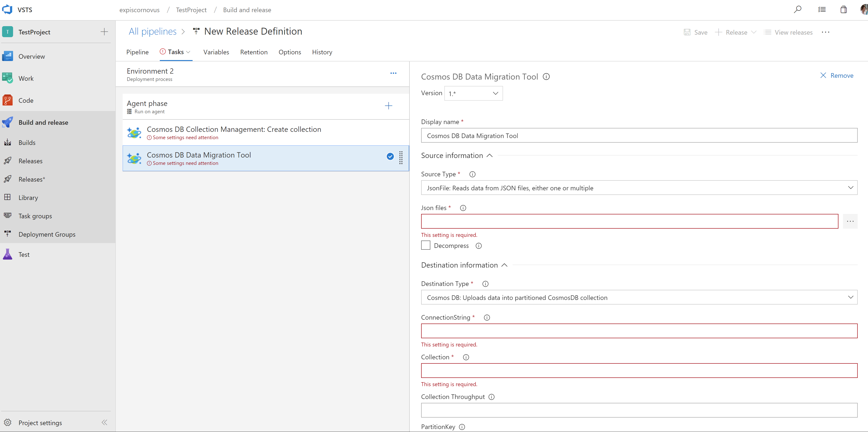
Task: Show info for Source Type
Action: point(473,174)
